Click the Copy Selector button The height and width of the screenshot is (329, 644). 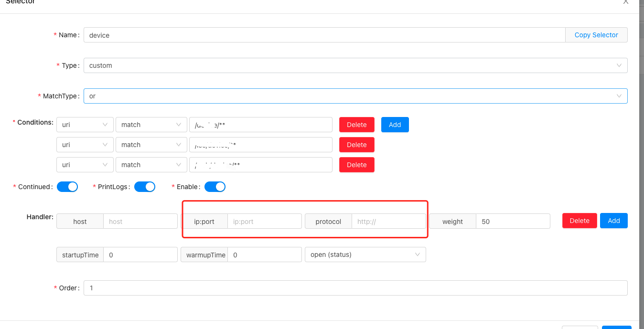pyautogui.click(x=596, y=35)
